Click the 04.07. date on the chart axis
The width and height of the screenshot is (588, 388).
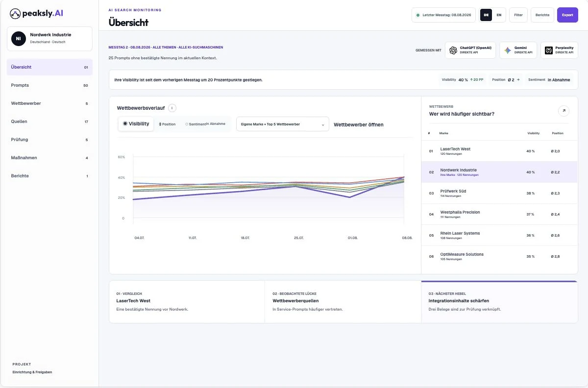pyautogui.click(x=139, y=238)
